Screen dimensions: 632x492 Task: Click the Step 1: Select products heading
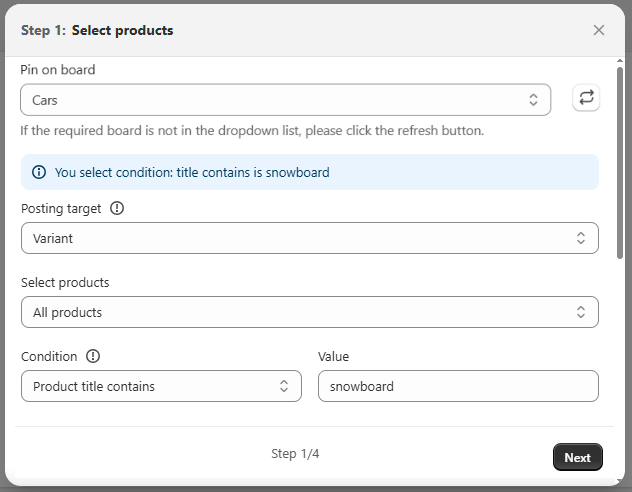click(97, 30)
